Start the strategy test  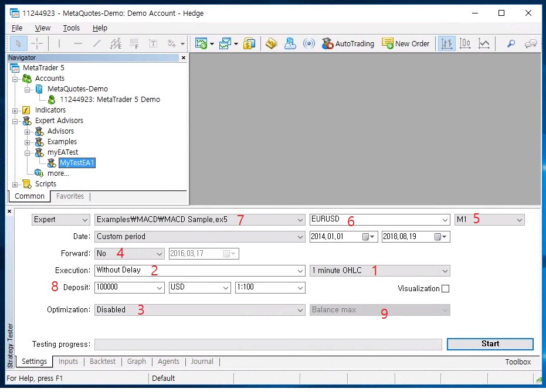[x=490, y=344]
